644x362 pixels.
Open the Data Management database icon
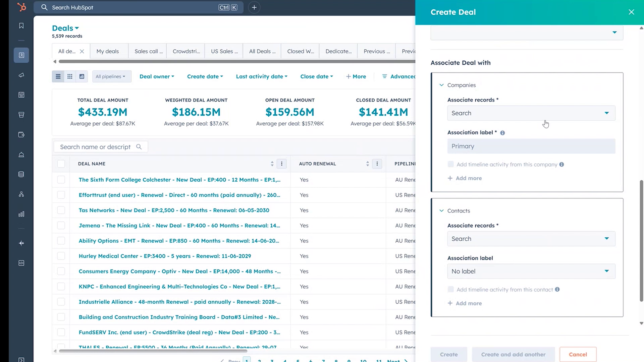[21, 174]
